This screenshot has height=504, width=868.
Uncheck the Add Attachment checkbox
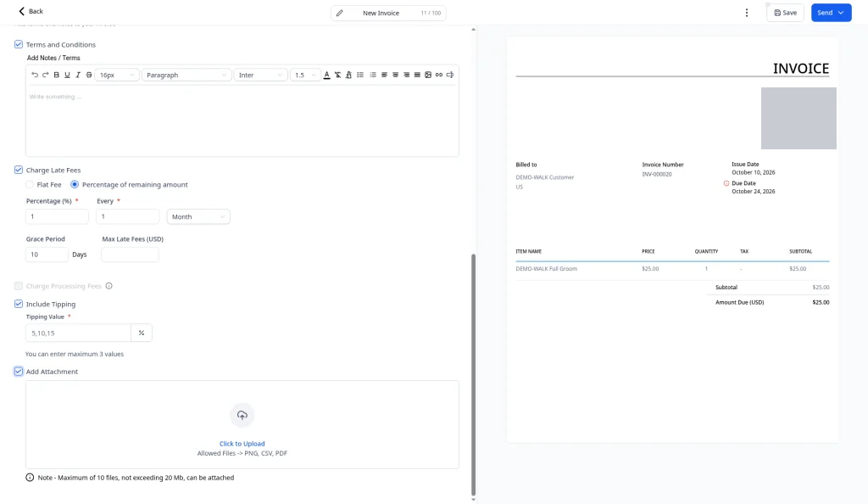click(x=19, y=372)
